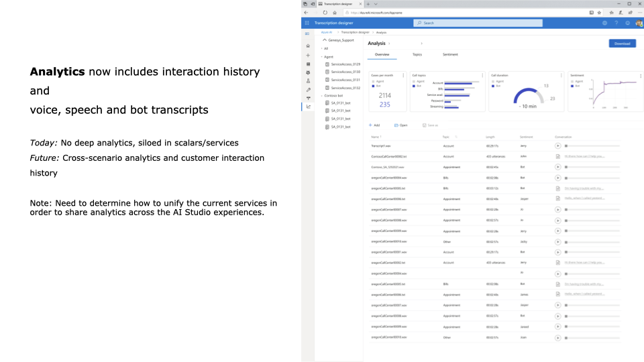Click the browser home icon

335,13
